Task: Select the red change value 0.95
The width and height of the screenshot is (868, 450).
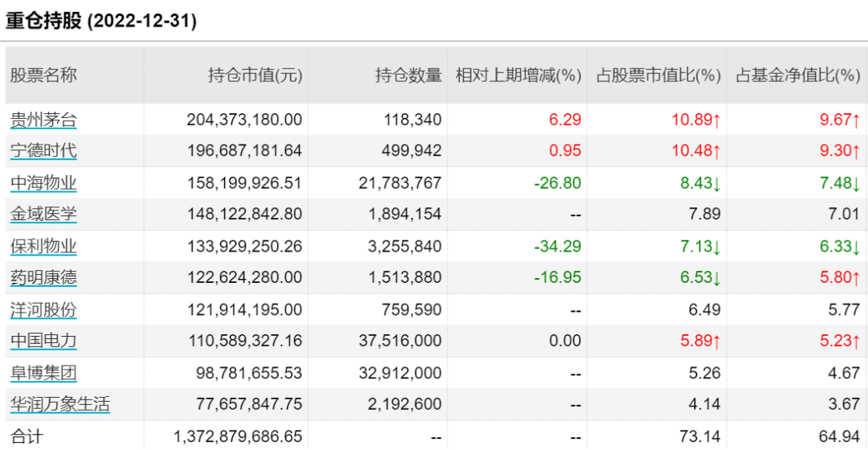Action: [565, 150]
